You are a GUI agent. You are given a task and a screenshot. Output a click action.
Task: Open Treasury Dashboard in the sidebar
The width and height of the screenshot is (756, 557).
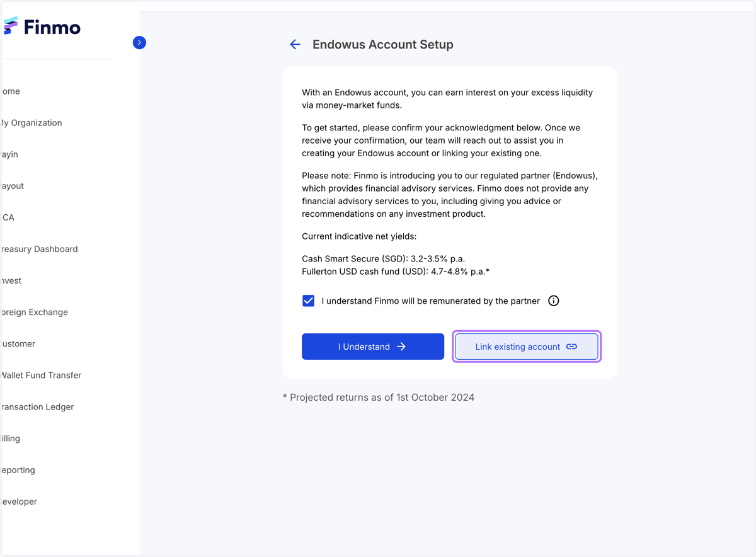pos(39,249)
